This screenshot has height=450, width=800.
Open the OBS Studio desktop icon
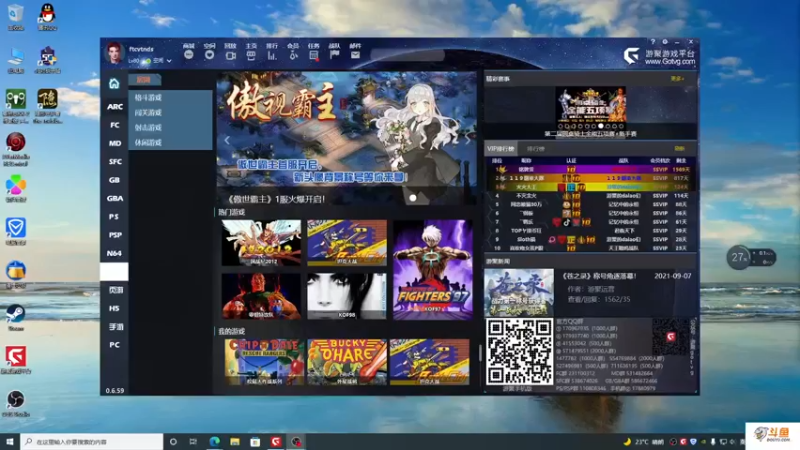16,404
